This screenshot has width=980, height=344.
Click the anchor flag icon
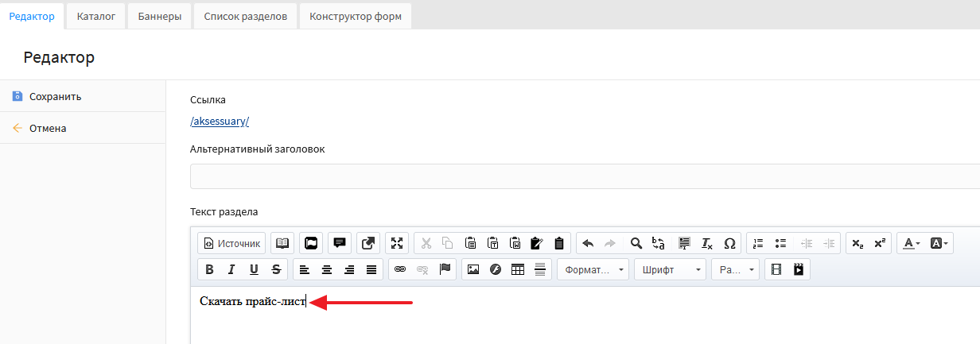[445, 269]
